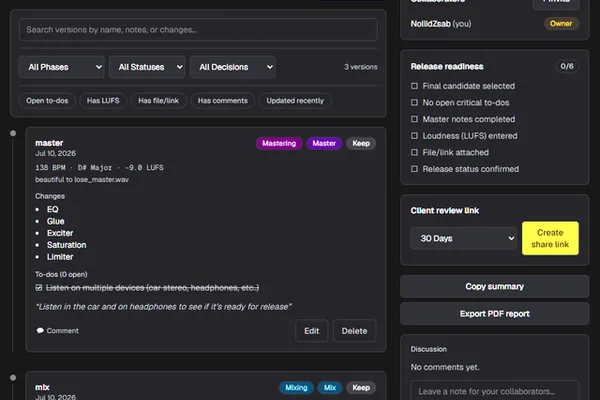Click the Saturation change item
The height and width of the screenshot is (400, 600).
point(67,245)
